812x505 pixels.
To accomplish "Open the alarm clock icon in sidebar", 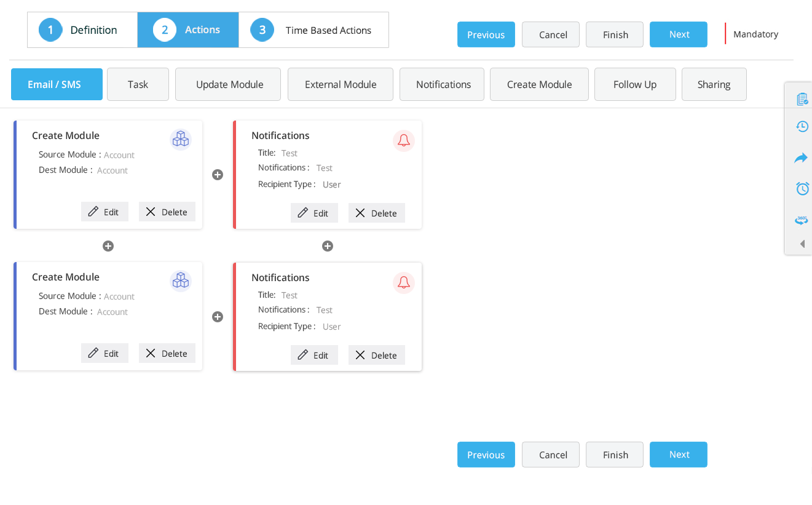I will [x=802, y=188].
